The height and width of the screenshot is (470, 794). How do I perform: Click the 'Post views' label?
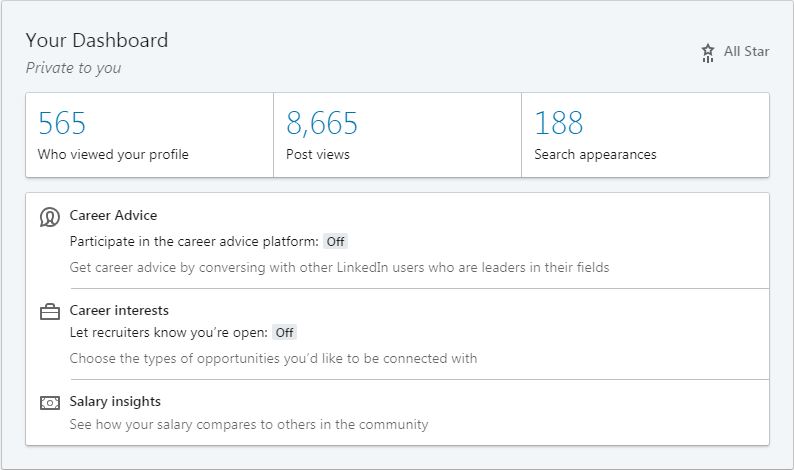pos(317,154)
